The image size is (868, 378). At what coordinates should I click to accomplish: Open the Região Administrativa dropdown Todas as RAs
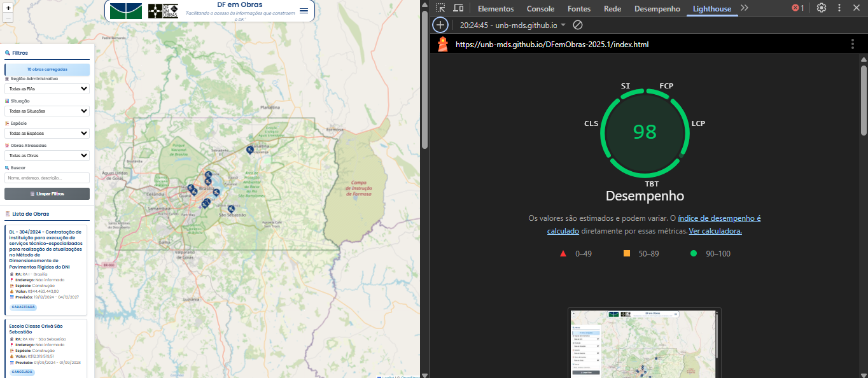tap(47, 89)
